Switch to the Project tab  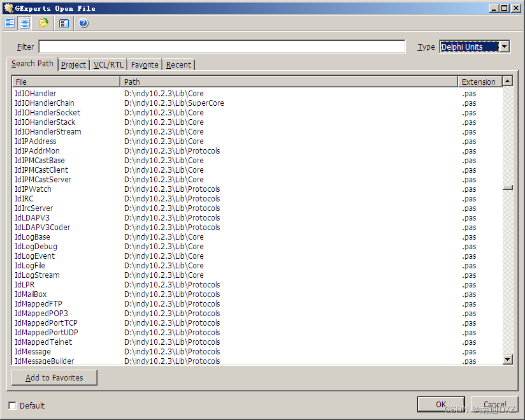[x=73, y=64]
